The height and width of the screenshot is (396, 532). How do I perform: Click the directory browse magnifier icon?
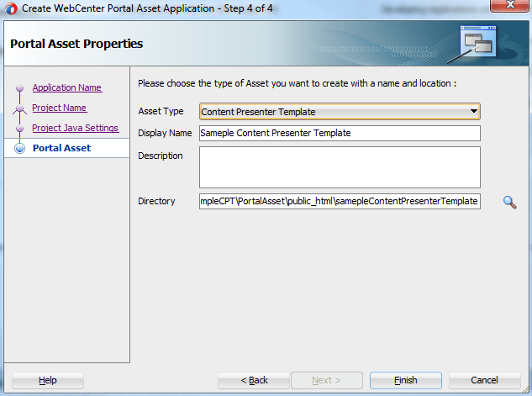tap(509, 203)
